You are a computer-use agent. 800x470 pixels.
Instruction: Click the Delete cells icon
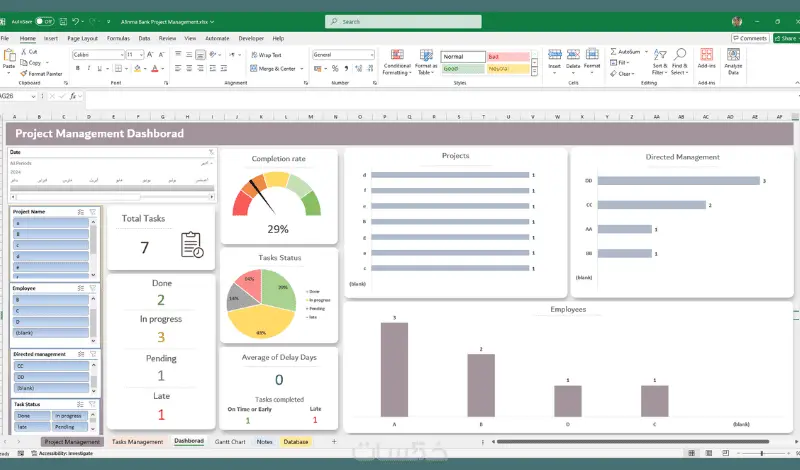(x=573, y=55)
